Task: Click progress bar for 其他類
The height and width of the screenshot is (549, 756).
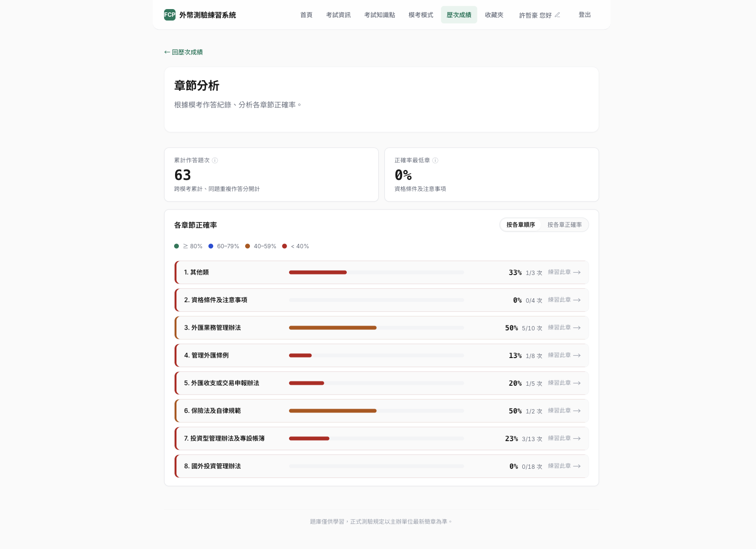Action: [376, 273]
